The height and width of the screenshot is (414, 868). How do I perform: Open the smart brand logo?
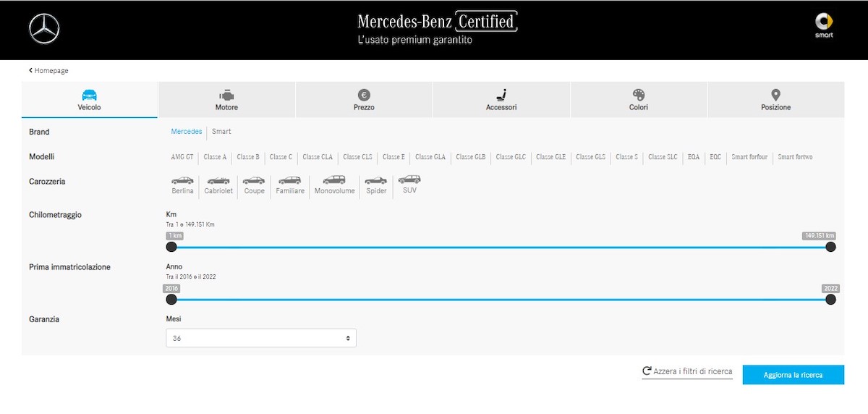click(824, 25)
